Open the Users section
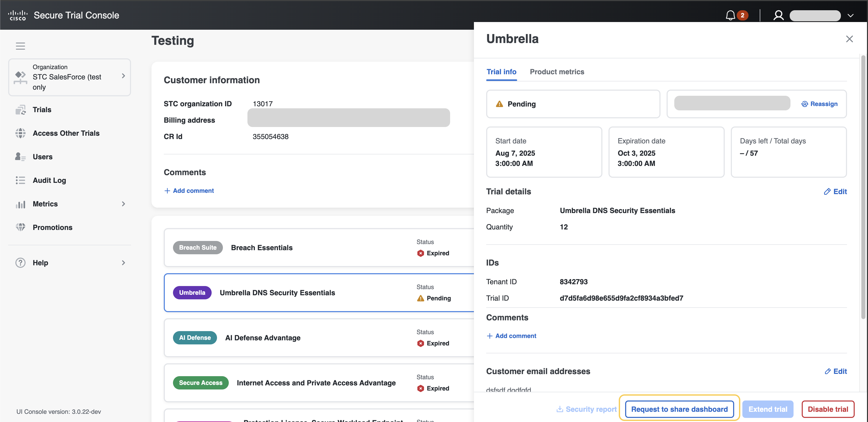Image resolution: width=868 pixels, height=422 pixels. coord(42,157)
